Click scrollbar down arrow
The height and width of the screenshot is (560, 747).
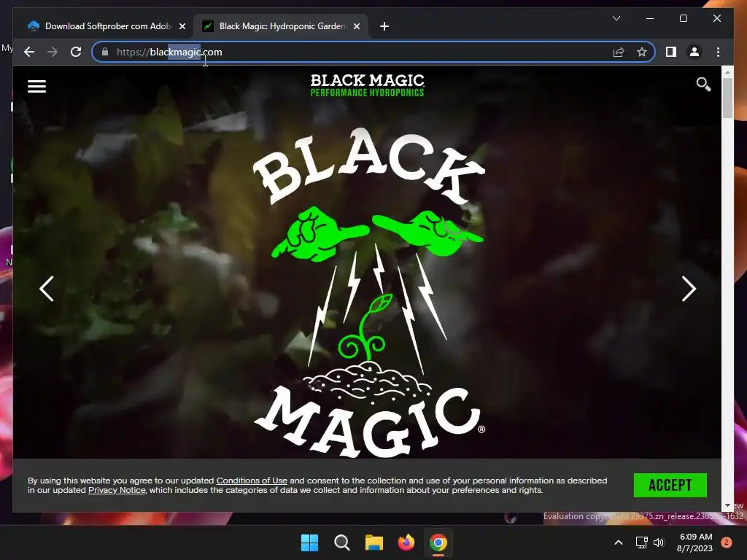tap(727, 506)
